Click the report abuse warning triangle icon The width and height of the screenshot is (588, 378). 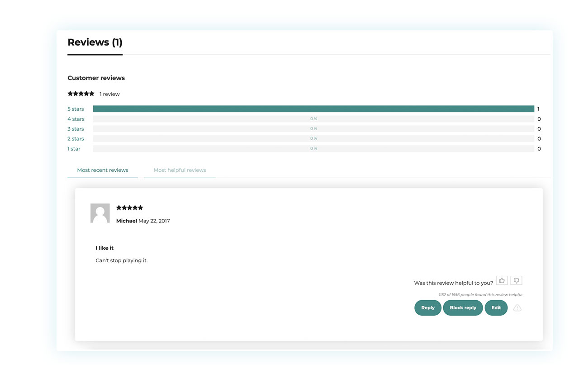click(517, 308)
